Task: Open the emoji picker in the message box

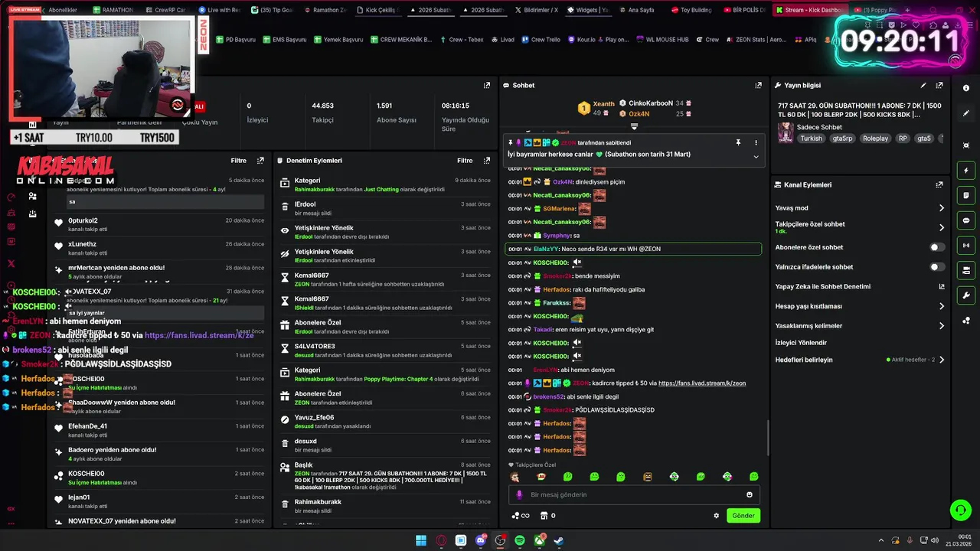Action: 750,494
